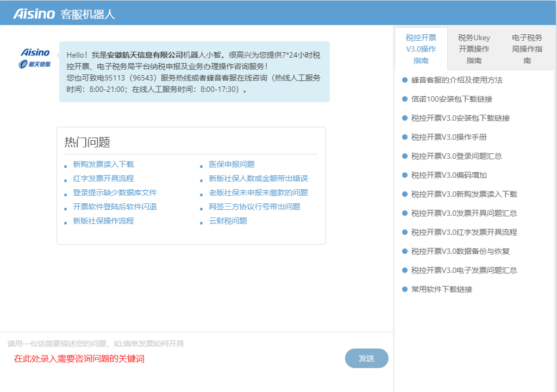
Task: Select hot question 开票软件登陆后软件闪退
Action: tap(115, 207)
